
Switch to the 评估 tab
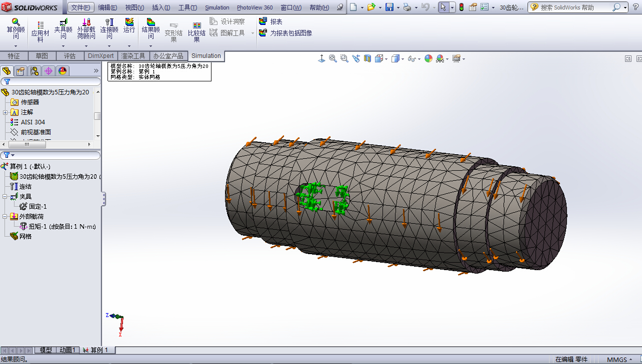[x=69, y=56]
